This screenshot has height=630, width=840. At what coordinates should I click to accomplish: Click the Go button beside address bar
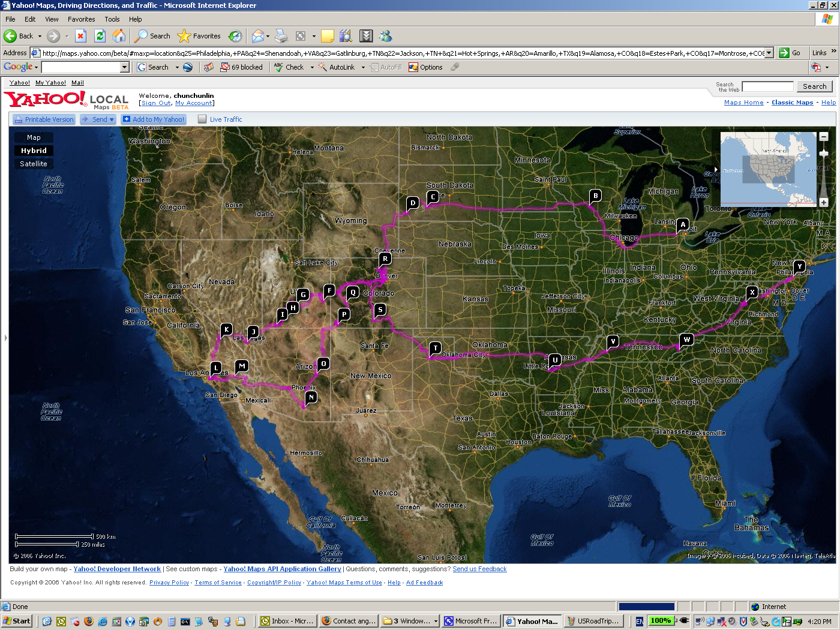tap(790, 53)
